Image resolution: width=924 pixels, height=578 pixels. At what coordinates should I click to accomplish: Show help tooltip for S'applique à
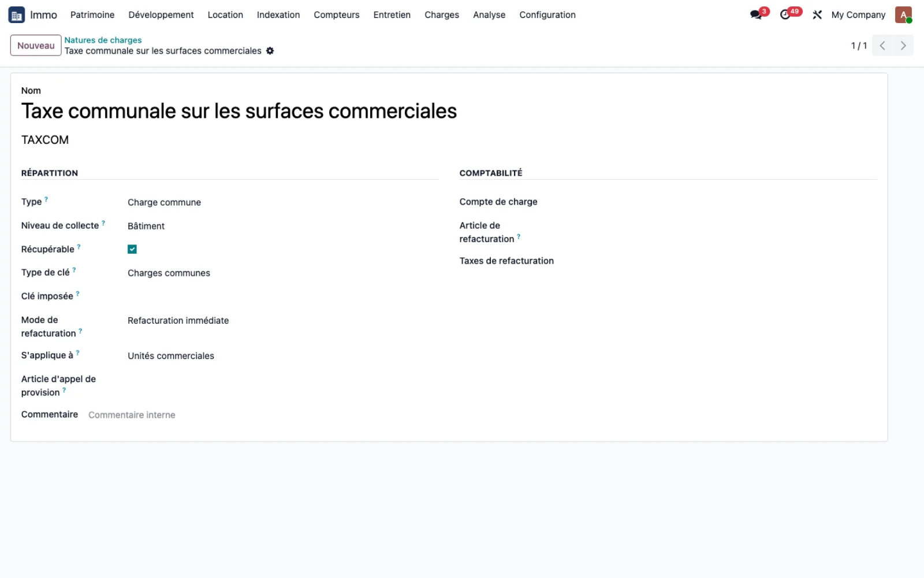click(x=77, y=352)
